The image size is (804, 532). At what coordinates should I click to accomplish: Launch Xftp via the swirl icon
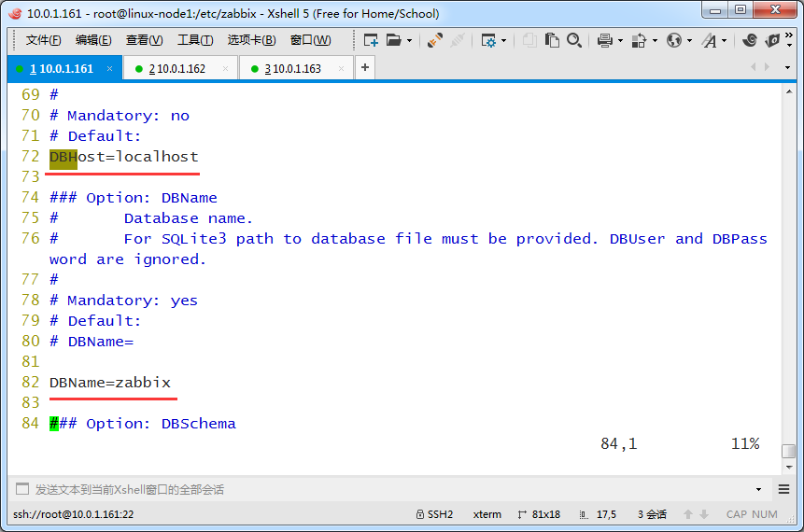coord(749,40)
